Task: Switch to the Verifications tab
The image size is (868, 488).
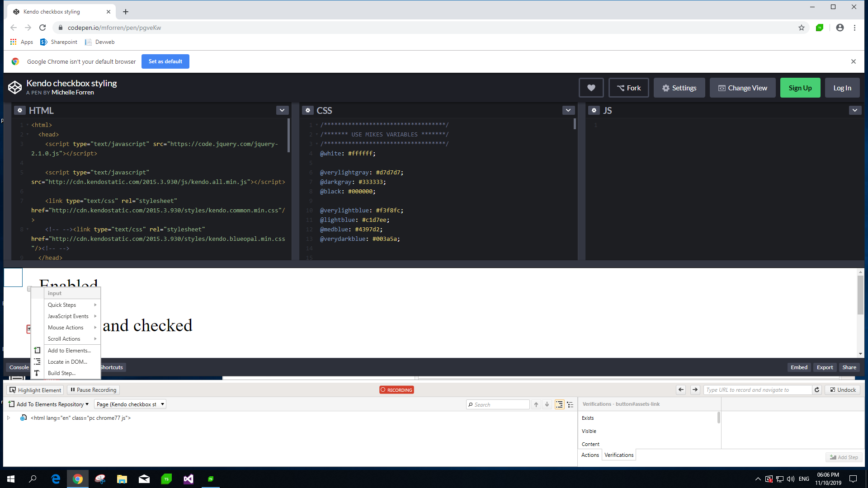Action: coord(618,455)
